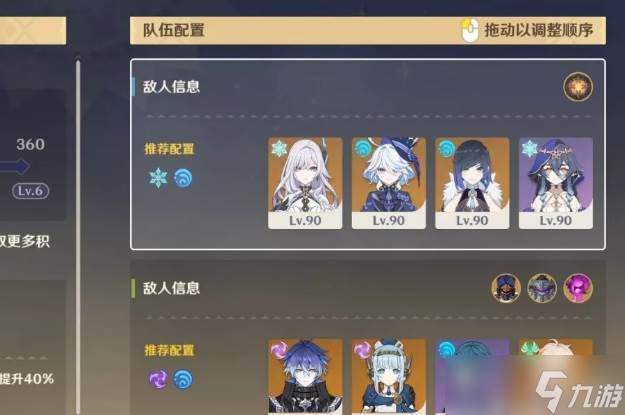Click the mouse drag hint icon
The width and height of the screenshot is (625, 415).
[470, 30]
